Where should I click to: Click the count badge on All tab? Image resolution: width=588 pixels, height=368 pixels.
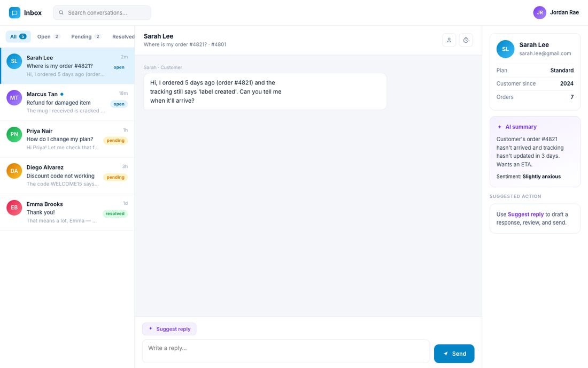[x=23, y=36]
